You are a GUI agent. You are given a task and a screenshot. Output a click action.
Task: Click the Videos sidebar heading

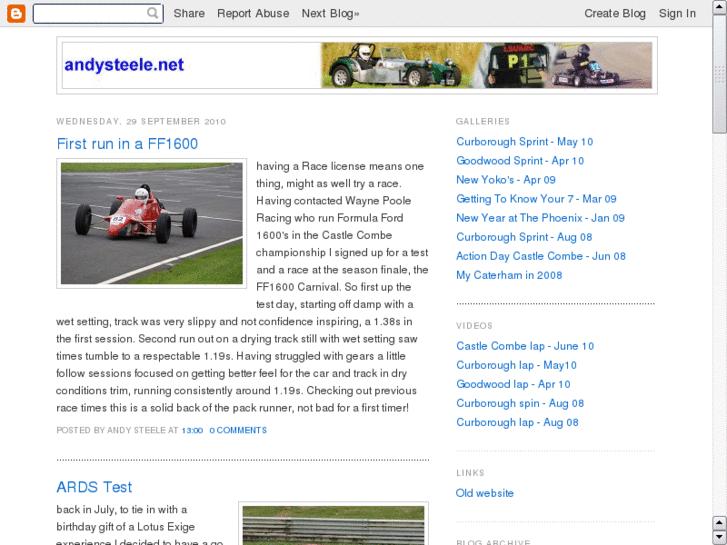point(474,326)
